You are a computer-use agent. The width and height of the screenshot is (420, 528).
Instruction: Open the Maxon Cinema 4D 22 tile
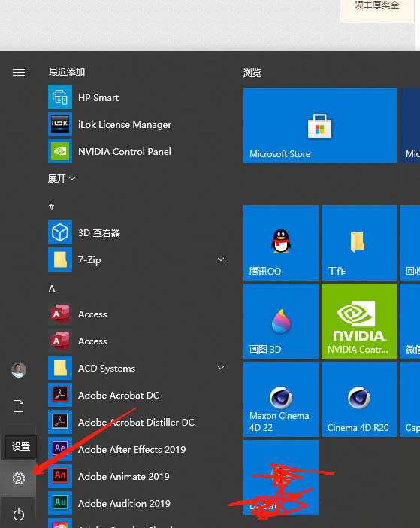281,399
